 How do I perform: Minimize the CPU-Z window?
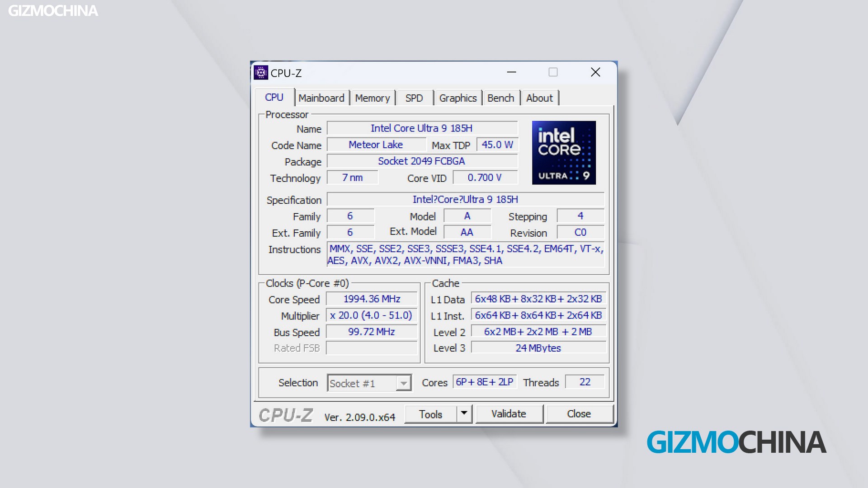(x=512, y=72)
